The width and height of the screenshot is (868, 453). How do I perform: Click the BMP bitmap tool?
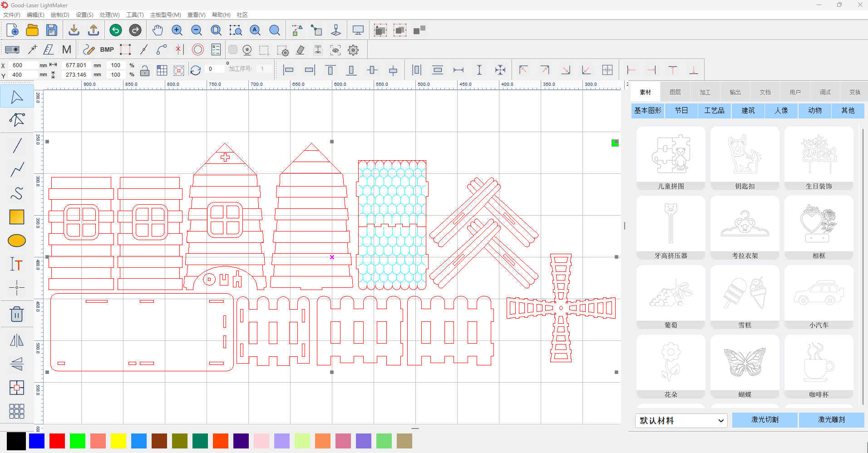(107, 49)
